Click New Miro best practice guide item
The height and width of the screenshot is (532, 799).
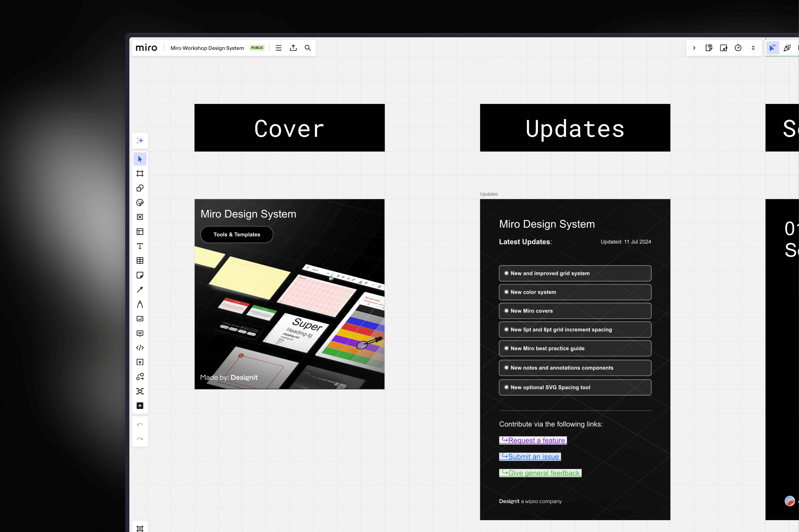[x=575, y=348]
